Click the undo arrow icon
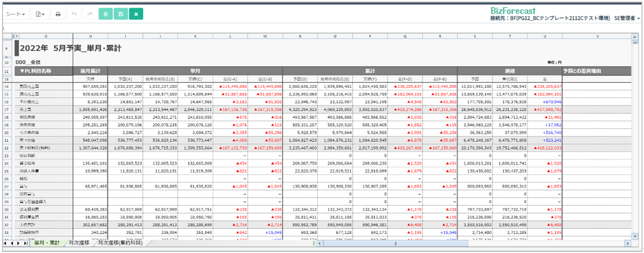 [x=74, y=14]
